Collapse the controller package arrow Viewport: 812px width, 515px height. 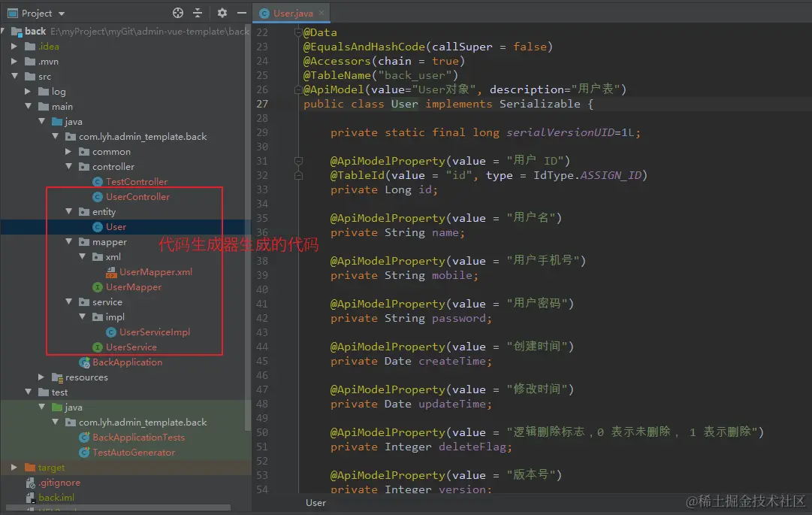(x=68, y=166)
